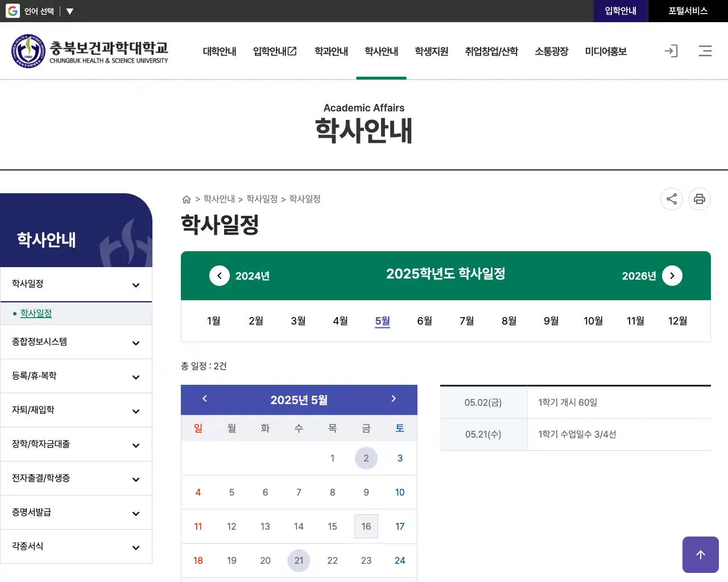Open 미디어홍보 main menu

(606, 51)
